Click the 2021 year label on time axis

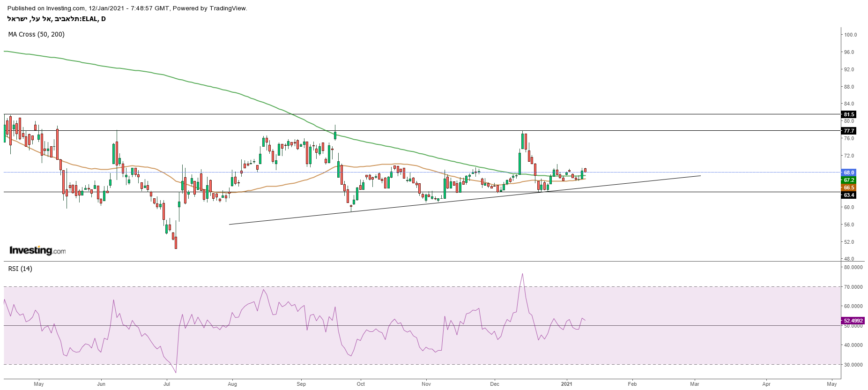click(x=567, y=384)
